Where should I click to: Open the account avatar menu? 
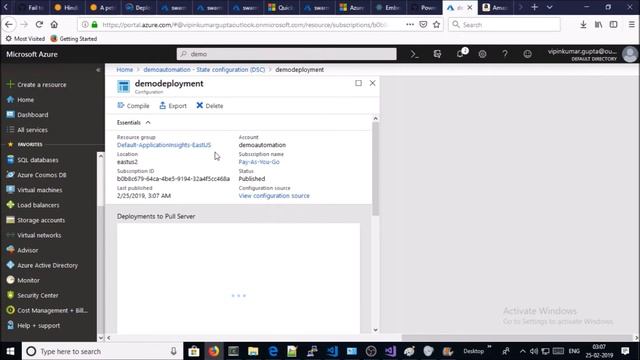(629, 54)
